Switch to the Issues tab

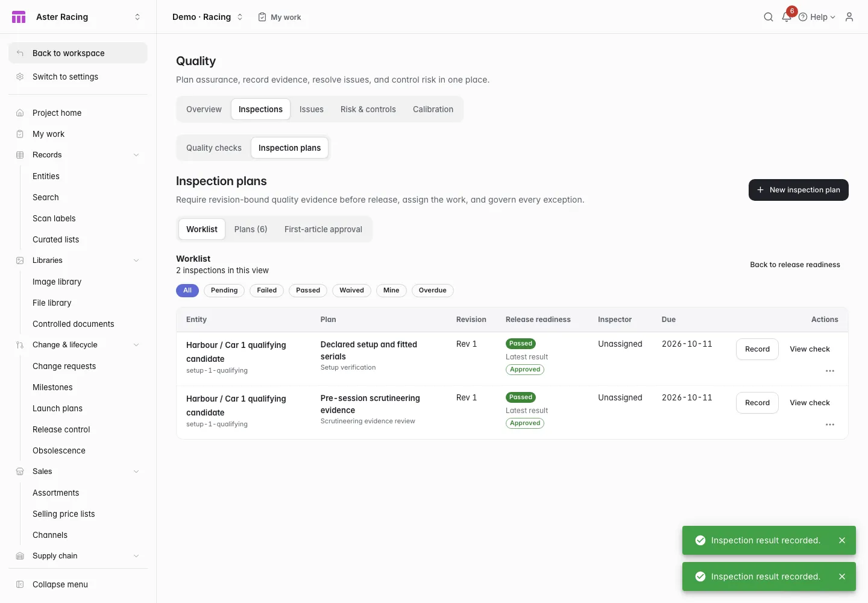(x=312, y=109)
